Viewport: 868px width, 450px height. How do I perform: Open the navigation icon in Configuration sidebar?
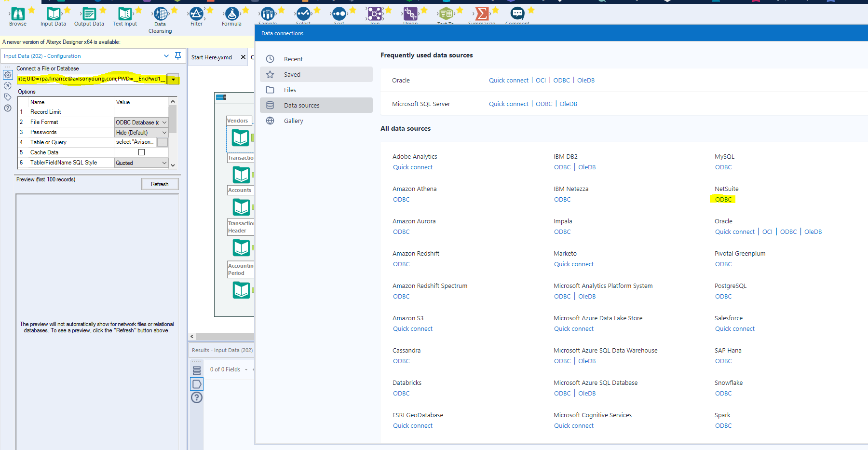click(x=8, y=86)
